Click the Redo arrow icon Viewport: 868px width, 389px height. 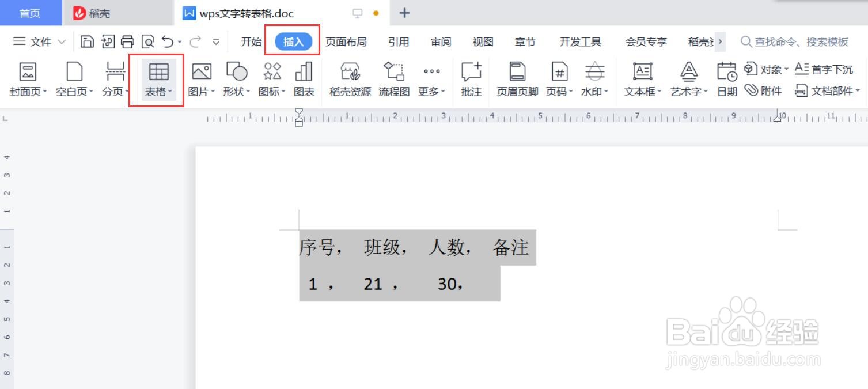(196, 41)
